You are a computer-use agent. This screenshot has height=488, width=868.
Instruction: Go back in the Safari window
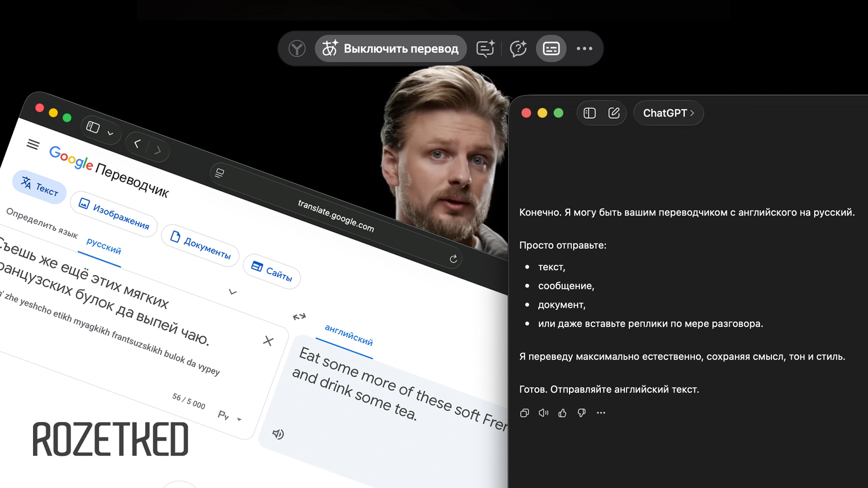pos(137,143)
